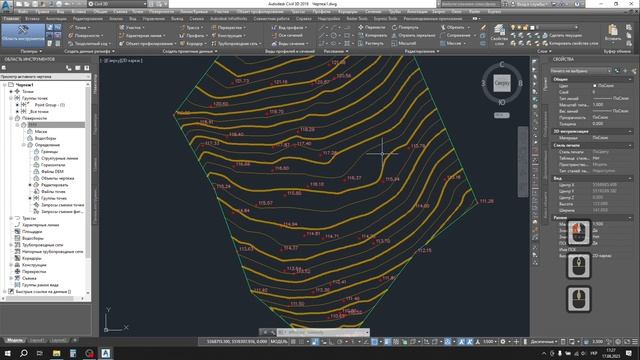
Task: Select the Обрезать (Trim) tool
Action: click(x=453, y=27)
